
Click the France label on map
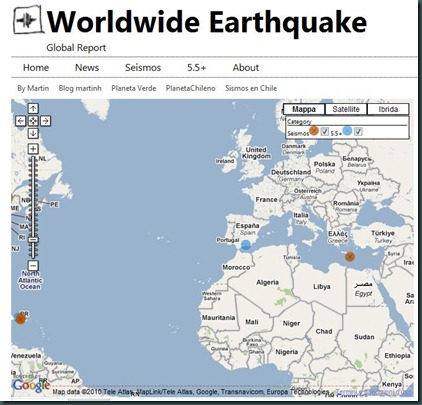coord(266,199)
